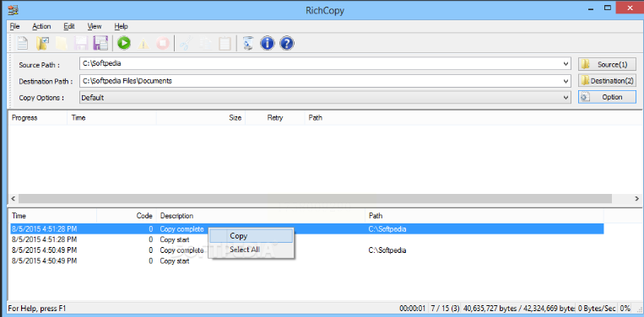The width and height of the screenshot is (644, 317).
Task: Click the Path column header in log pane
Action: pos(484,216)
